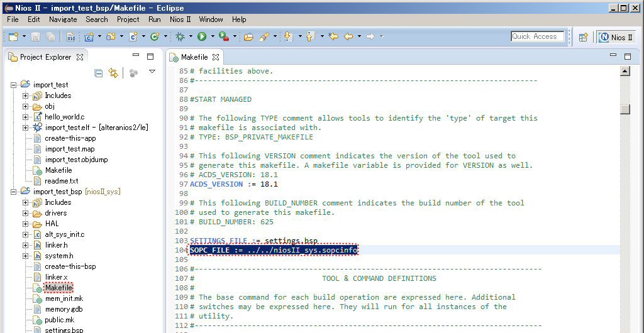Toggle Link with Editor in Project Explorer

coord(113,73)
